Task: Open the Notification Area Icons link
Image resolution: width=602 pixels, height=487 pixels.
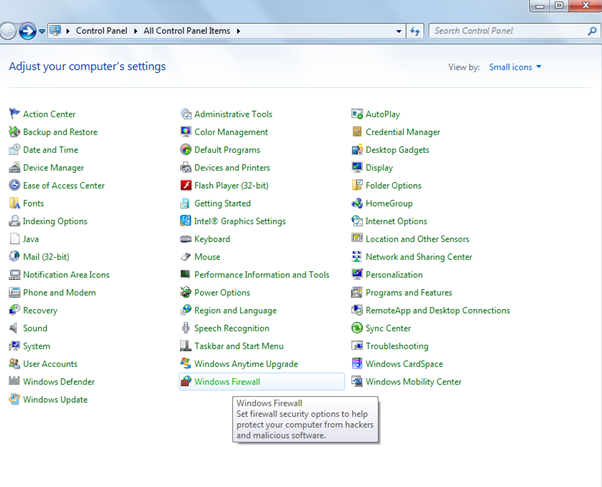Action: tap(66, 275)
